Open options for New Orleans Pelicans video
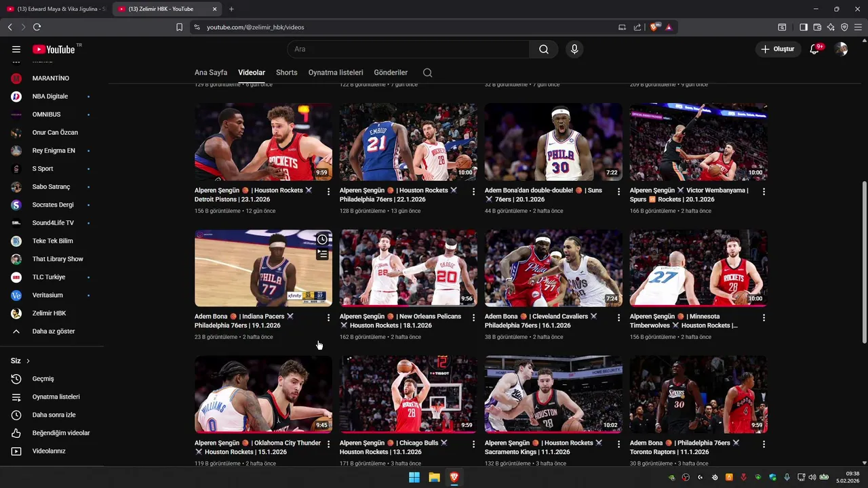868x488 pixels. (473, 318)
